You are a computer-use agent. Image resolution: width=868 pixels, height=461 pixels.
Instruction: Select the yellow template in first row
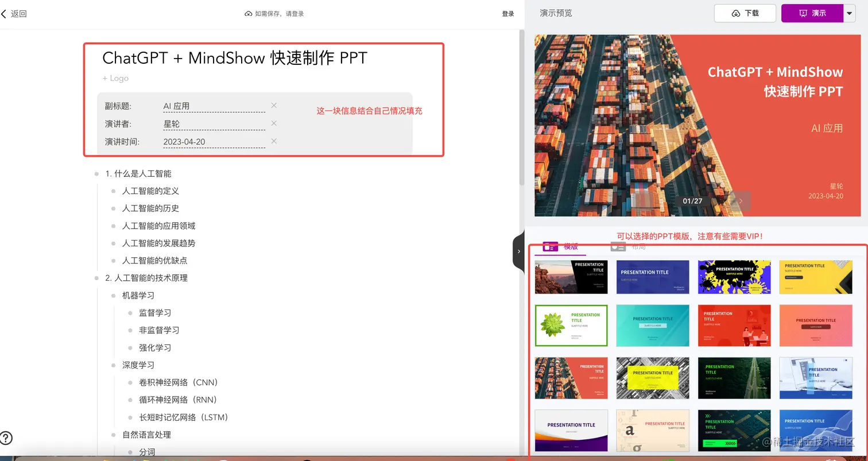click(816, 277)
